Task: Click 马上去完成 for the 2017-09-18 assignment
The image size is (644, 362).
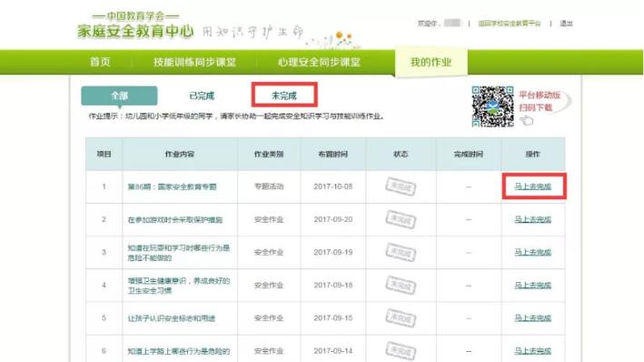Action: coord(532,285)
